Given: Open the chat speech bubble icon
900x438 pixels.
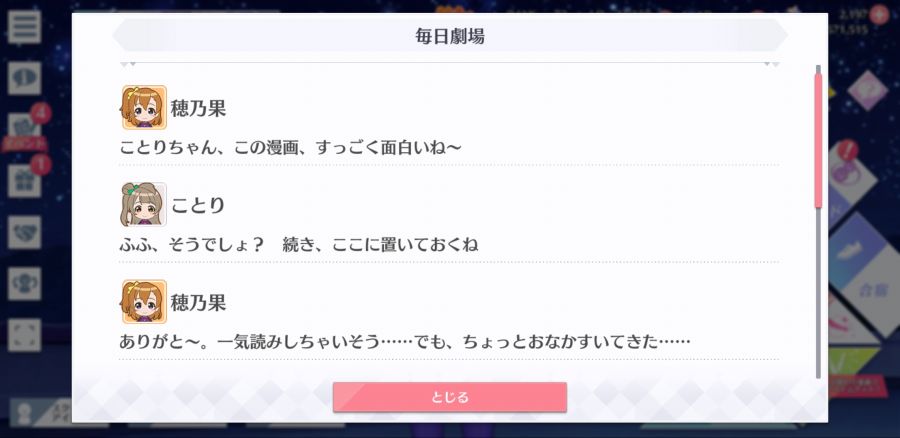Looking at the screenshot, I should tap(24, 78).
